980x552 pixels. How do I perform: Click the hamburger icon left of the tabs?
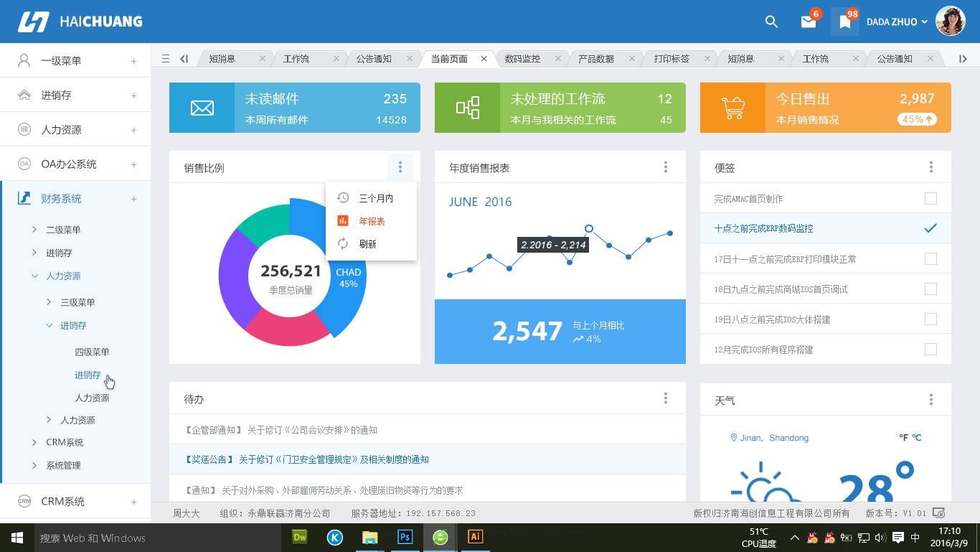(166, 58)
